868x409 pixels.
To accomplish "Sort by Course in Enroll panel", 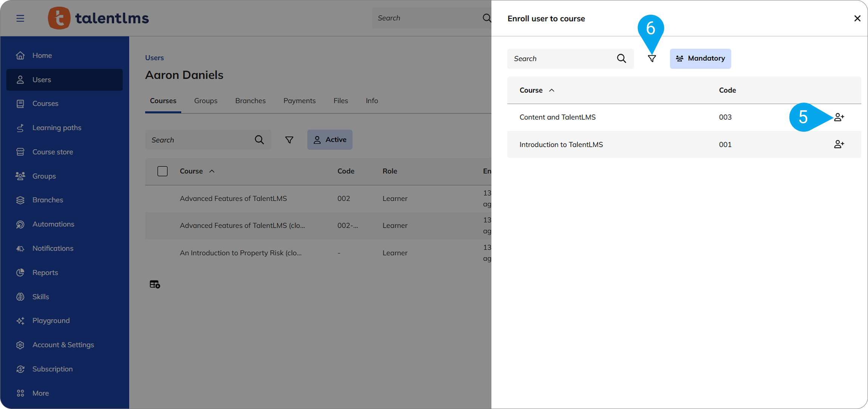I will coord(537,90).
